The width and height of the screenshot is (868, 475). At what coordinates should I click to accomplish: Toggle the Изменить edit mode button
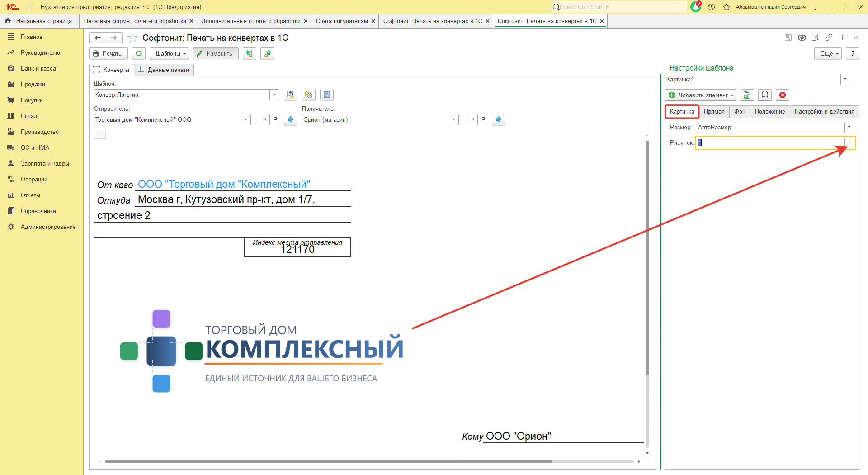pos(215,53)
